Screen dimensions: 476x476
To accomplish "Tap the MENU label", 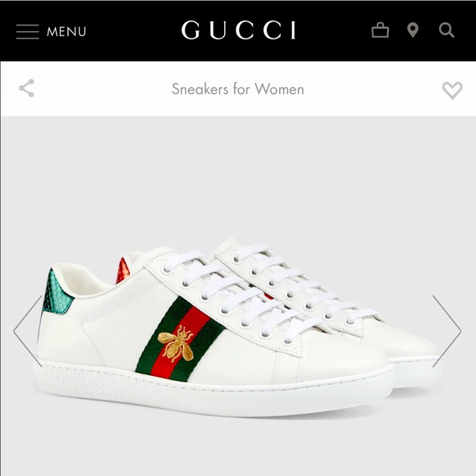I will coord(66,31).
